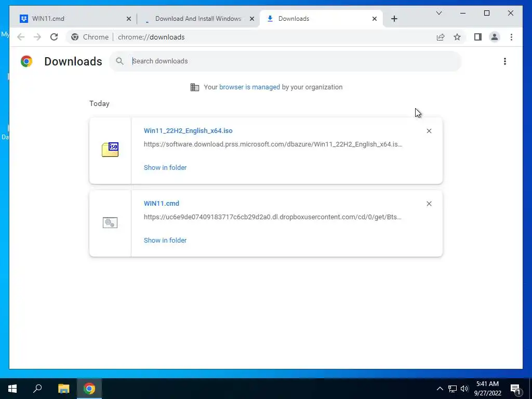Viewport: 532px width, 399px height.
Task: Open the tab search dropdown
Action: [x=438, y=13]
